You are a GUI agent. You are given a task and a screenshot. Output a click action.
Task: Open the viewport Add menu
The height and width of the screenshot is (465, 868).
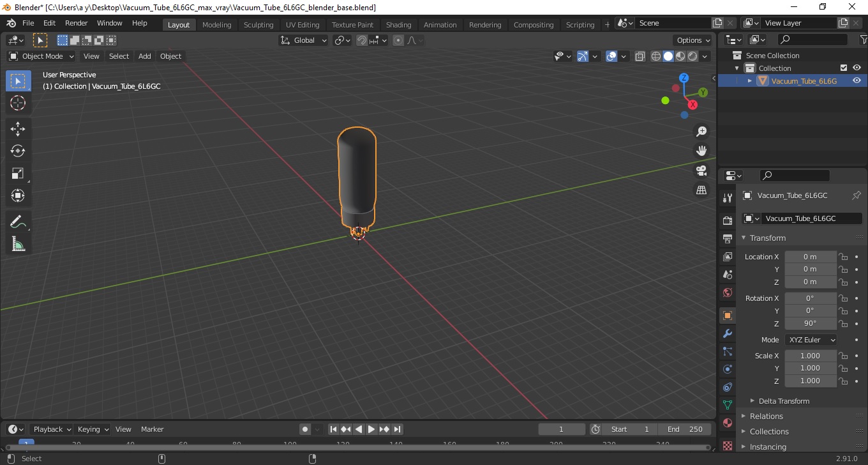point(145,56)
